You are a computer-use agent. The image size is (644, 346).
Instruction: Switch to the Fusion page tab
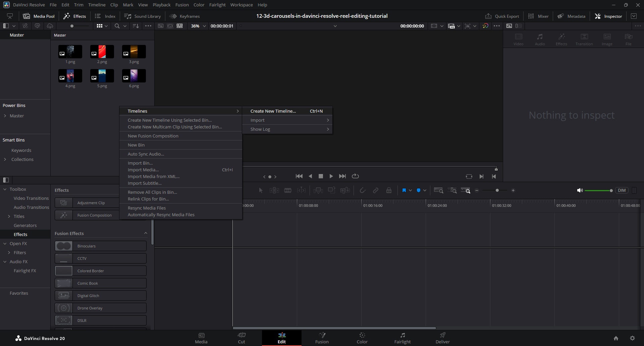(x=322, y=338)
